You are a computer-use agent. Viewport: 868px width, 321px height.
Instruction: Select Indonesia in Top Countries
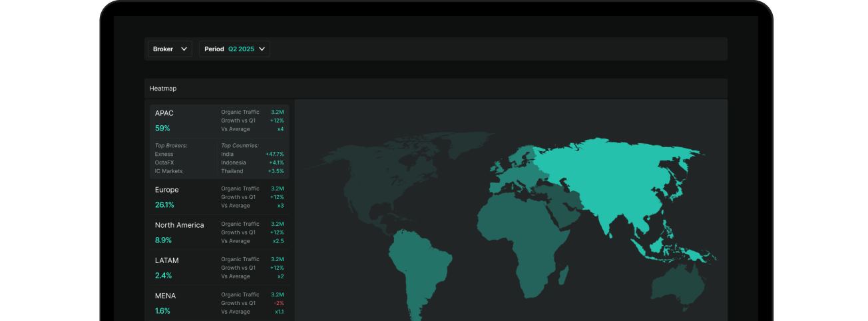(234, 162)
